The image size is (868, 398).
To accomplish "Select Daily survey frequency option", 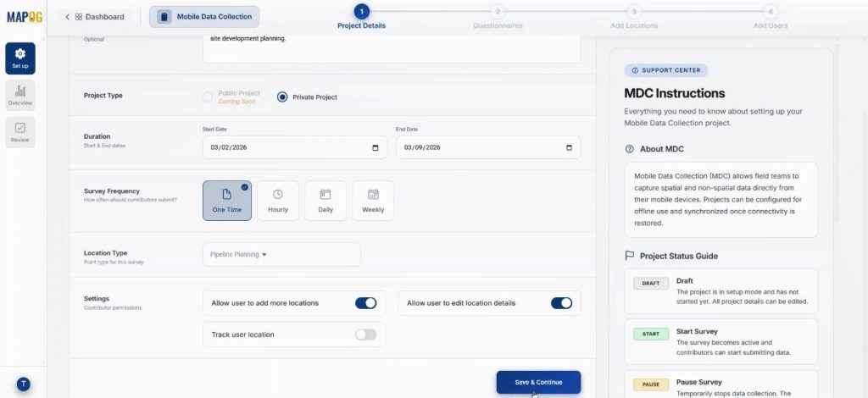I will pyautogui.click(x=325, y=201).
